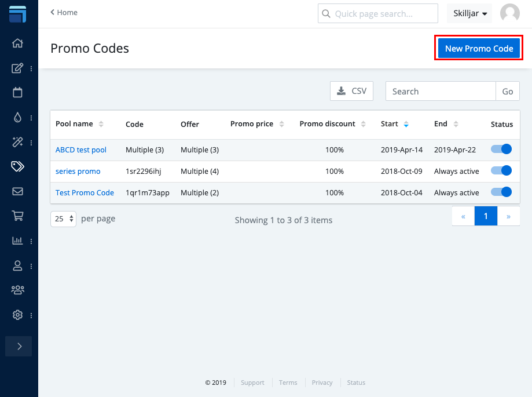The width and height of the screenshot is (532, 397).
Task: Open the bar chart analytics icon
Action: coord(17,241)
